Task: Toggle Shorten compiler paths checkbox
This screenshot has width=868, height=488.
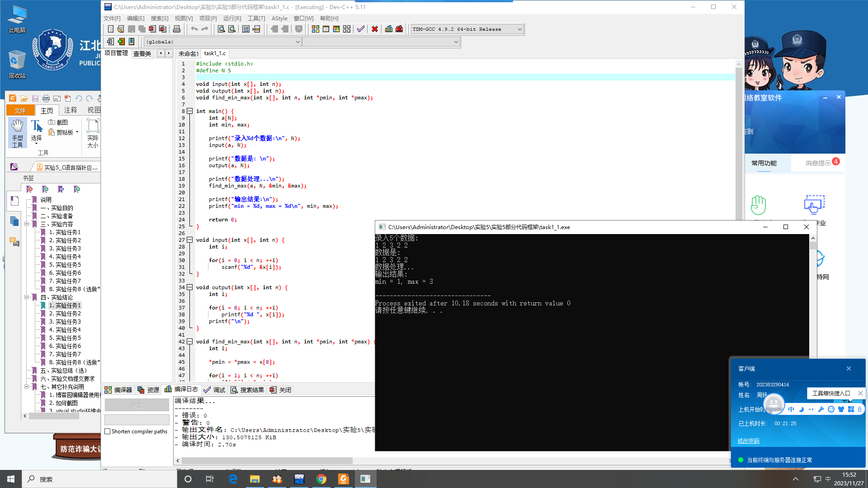Action: tap(108, 432)
